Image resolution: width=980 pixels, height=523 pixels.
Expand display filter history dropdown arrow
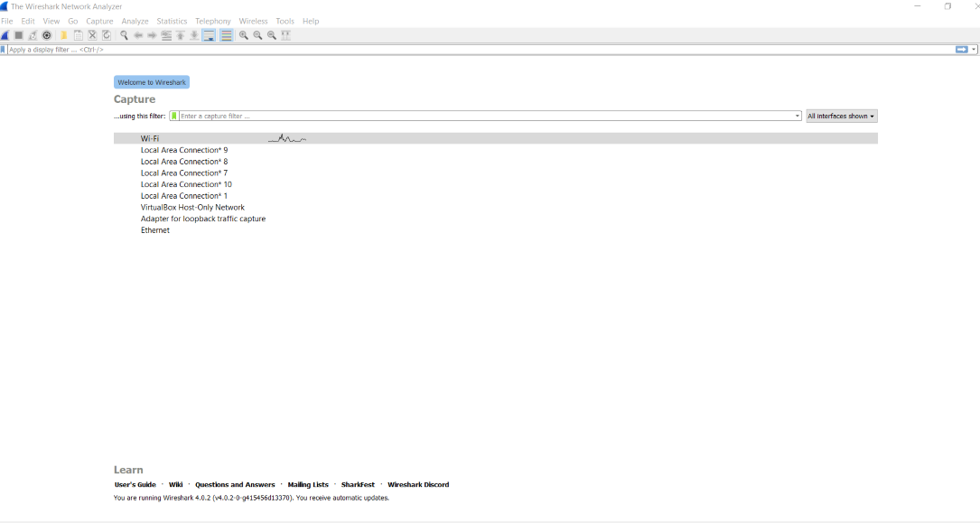pyautogui.click(x=974, y=50)
